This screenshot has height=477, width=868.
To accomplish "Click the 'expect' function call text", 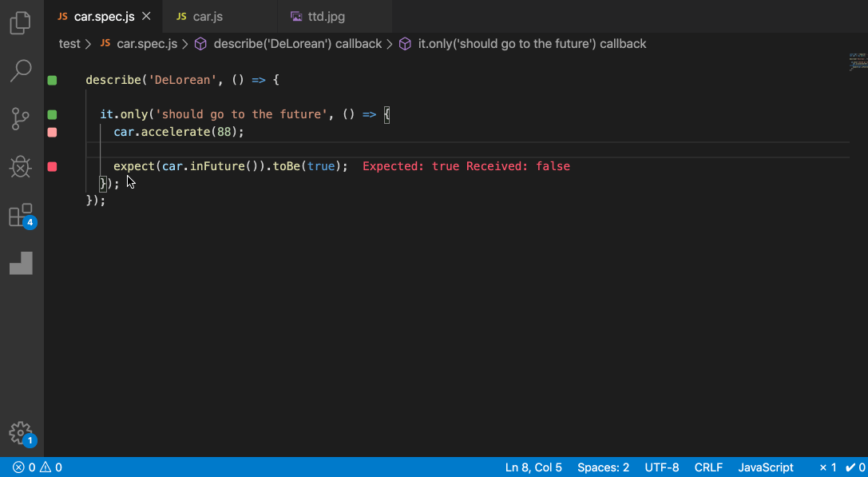I will point(134,166).
